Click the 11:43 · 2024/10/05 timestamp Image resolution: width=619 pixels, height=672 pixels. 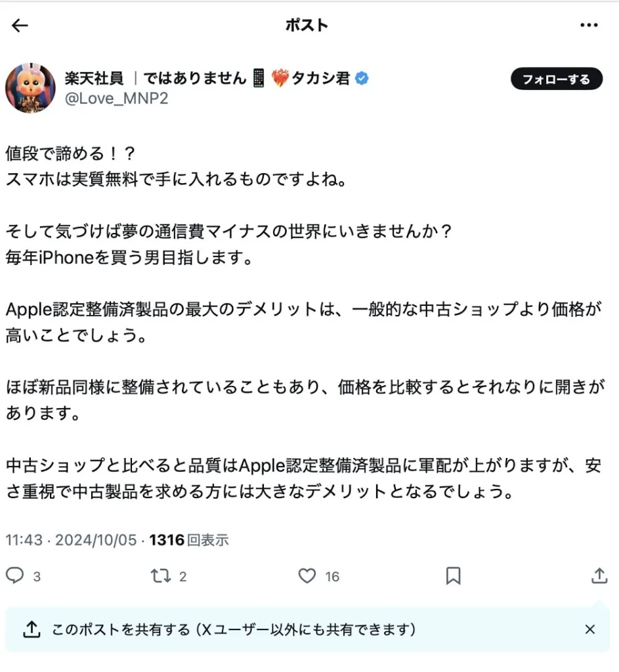pyautogui.click(x=71, y=540)
